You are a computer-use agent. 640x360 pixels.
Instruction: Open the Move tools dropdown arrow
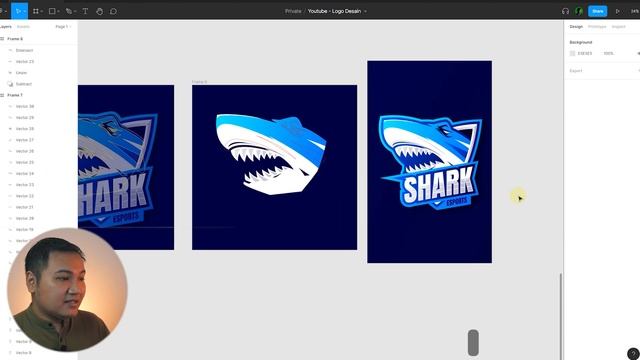click(24, 11)
